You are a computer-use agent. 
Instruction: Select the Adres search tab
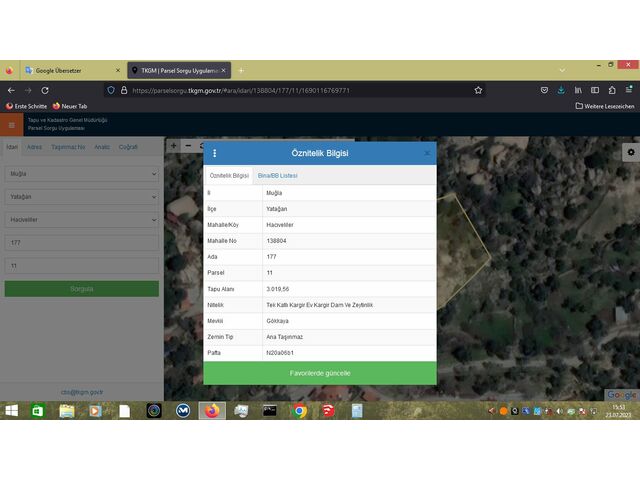click(34, 146)
